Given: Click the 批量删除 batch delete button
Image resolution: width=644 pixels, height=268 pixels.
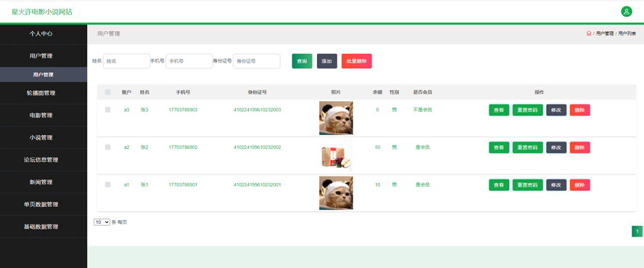Looking at the screenshot, I should (x=357, y=61).
